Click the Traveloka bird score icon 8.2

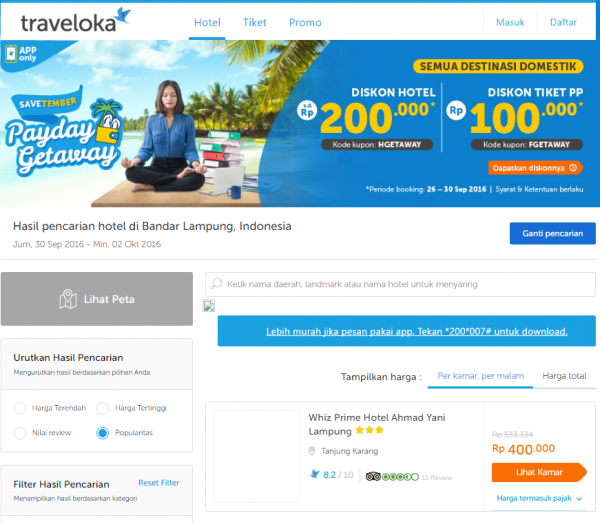[315, 475]
